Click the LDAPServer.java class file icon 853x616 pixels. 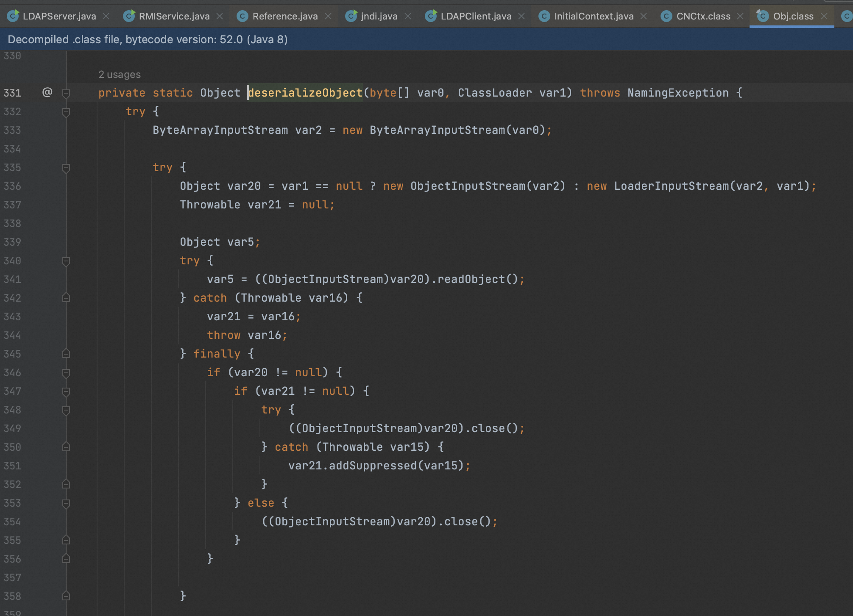coord(13,16)
